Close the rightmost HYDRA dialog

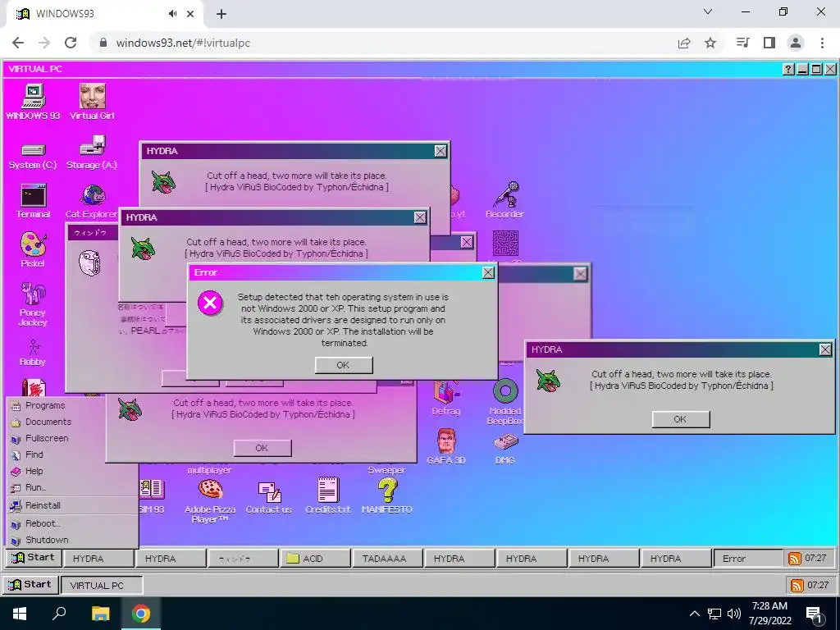tap(825, 349)
